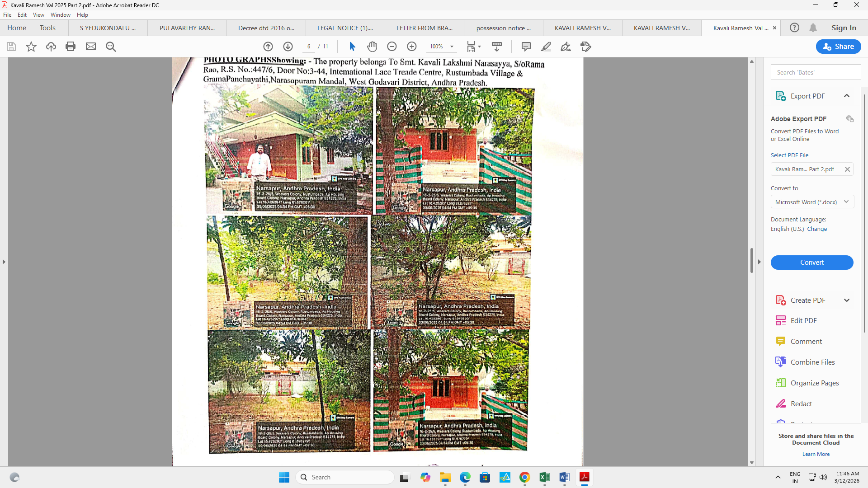
Task: Click the stamp tool icon
Action: click(586, 47)
